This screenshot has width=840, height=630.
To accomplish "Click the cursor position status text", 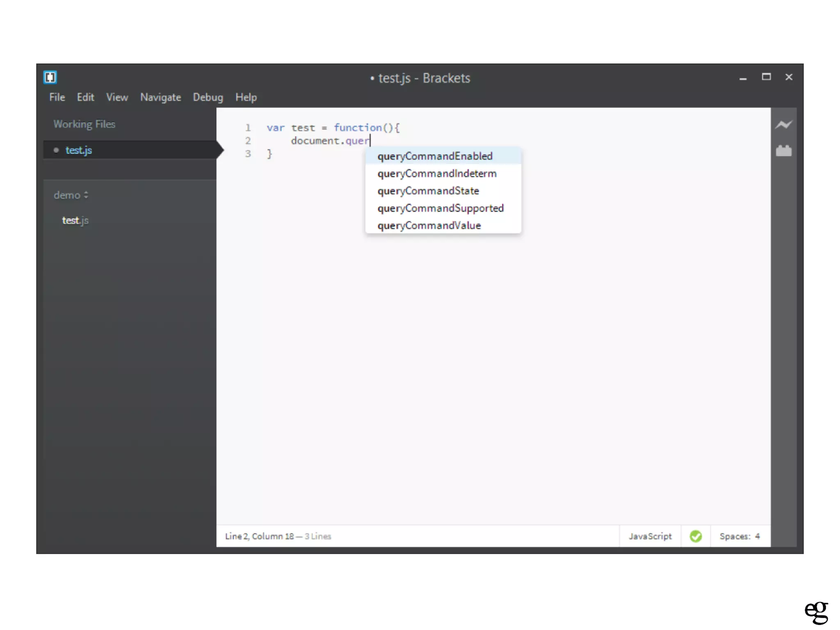I will pos(260,536).
